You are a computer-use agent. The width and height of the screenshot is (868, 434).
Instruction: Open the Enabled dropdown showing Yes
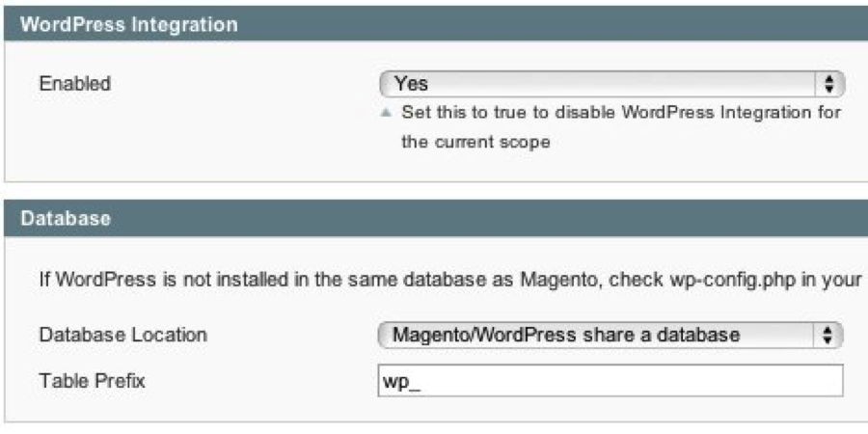click(x=612, y=84)
